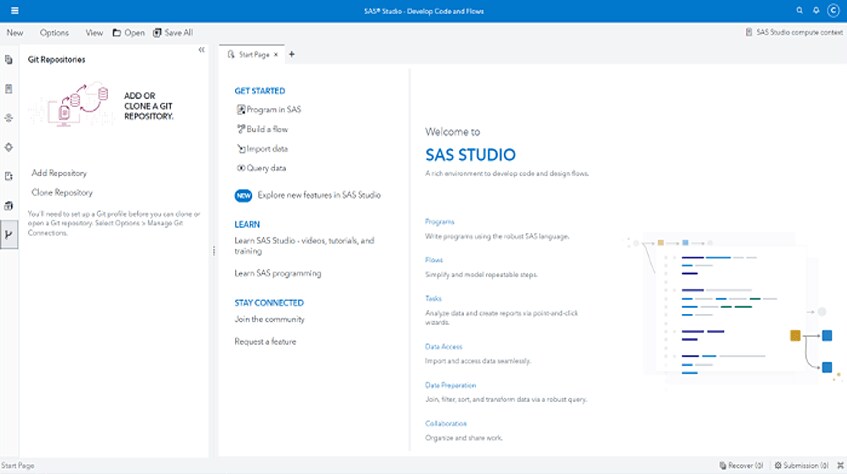Click the Programs link

coord(439,222)
